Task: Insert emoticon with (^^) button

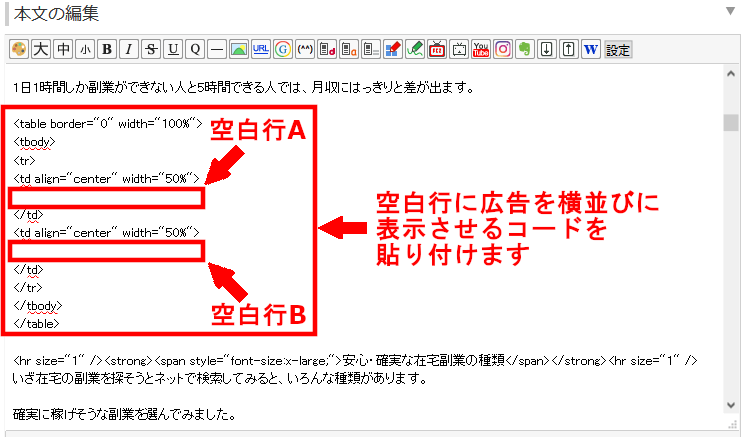Action: 305,49
